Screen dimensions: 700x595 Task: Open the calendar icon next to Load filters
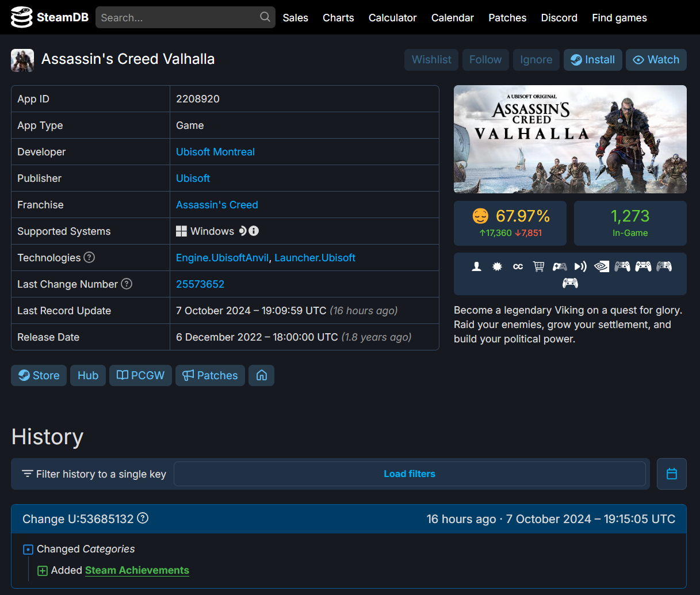point(671,474)
